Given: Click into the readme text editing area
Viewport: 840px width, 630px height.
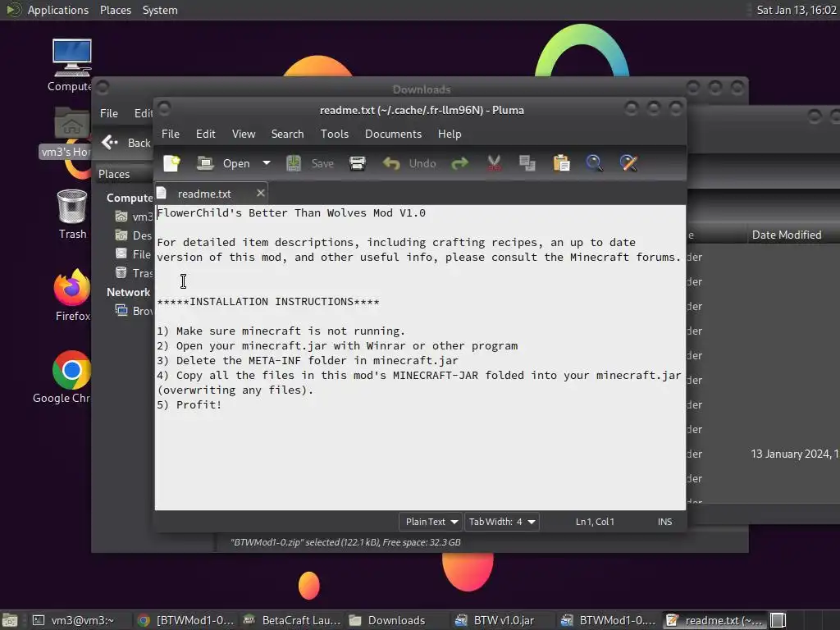Looking at the screenshot, I should point(420,358).
